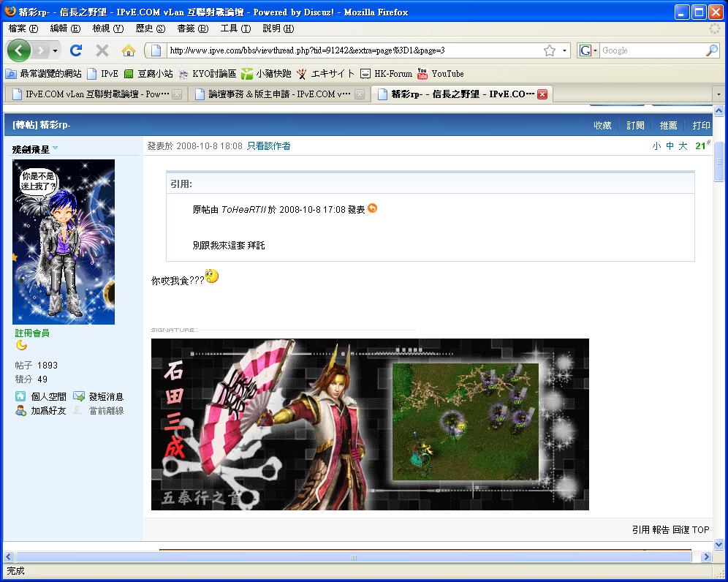Open the IPvE bookmark
Image resolution: width=728 pixels, height=582 pixels.
point(102,73)
